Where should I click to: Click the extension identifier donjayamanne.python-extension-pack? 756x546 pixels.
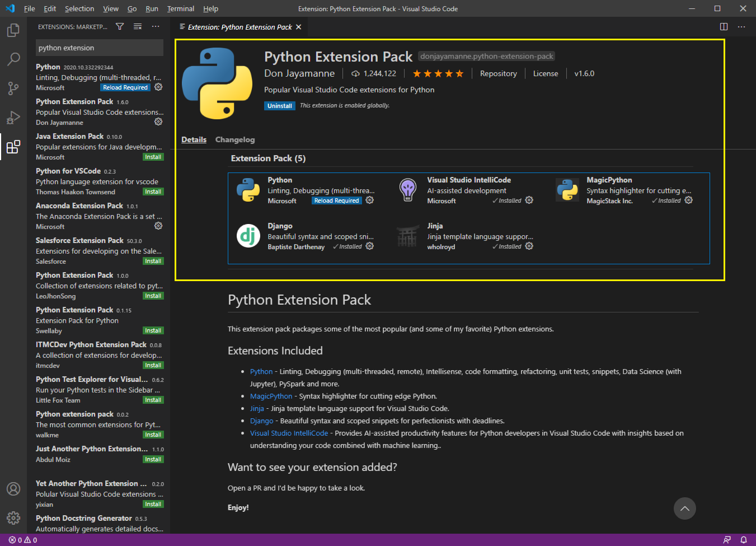coord(486,56)
